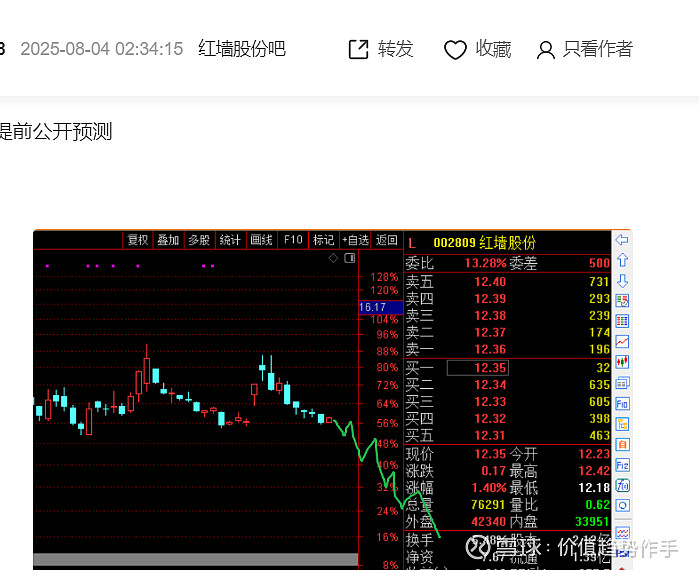Click the 转发 share icon
The width and height of the screenshot is (699, 570).
pyautogui.click(x=358, y=49)
